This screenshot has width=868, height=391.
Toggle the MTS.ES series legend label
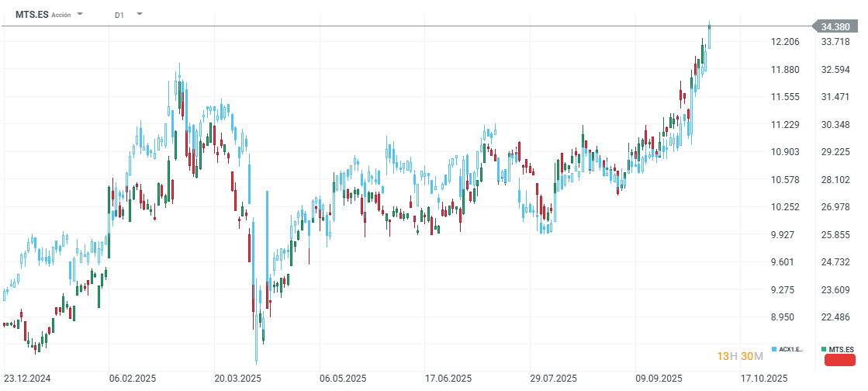tap(841, 350)
